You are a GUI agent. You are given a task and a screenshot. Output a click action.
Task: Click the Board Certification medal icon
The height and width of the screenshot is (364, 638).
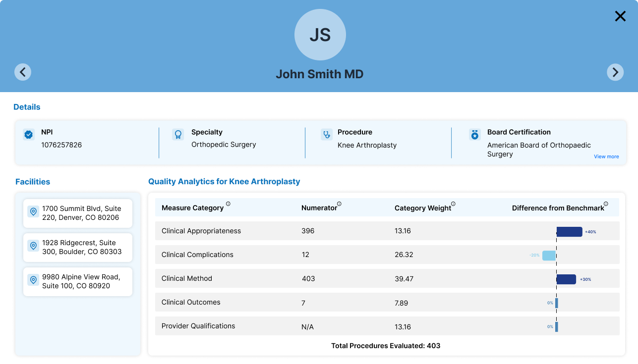point(475,134)
